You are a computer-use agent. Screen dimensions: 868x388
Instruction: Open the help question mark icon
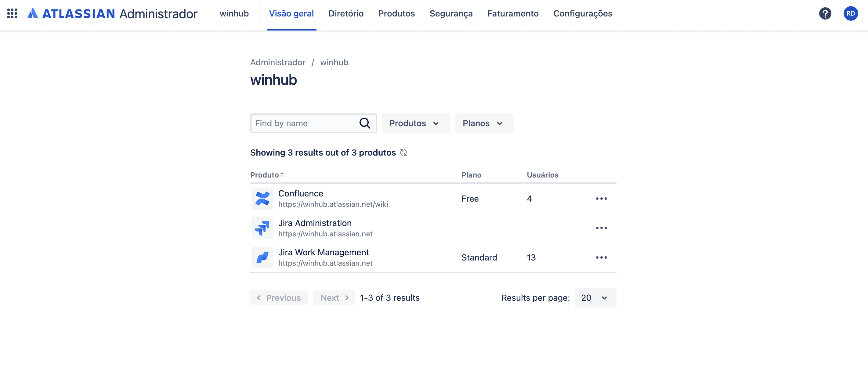825,13
